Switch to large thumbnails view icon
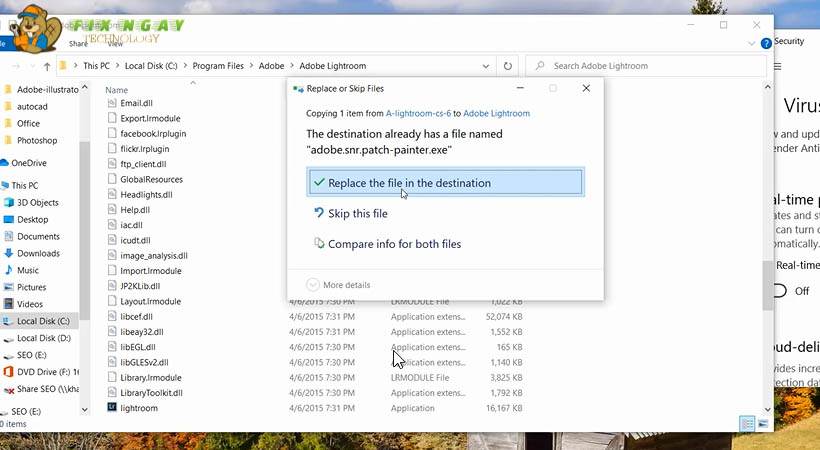820x450 pixels. coord(763,423)
